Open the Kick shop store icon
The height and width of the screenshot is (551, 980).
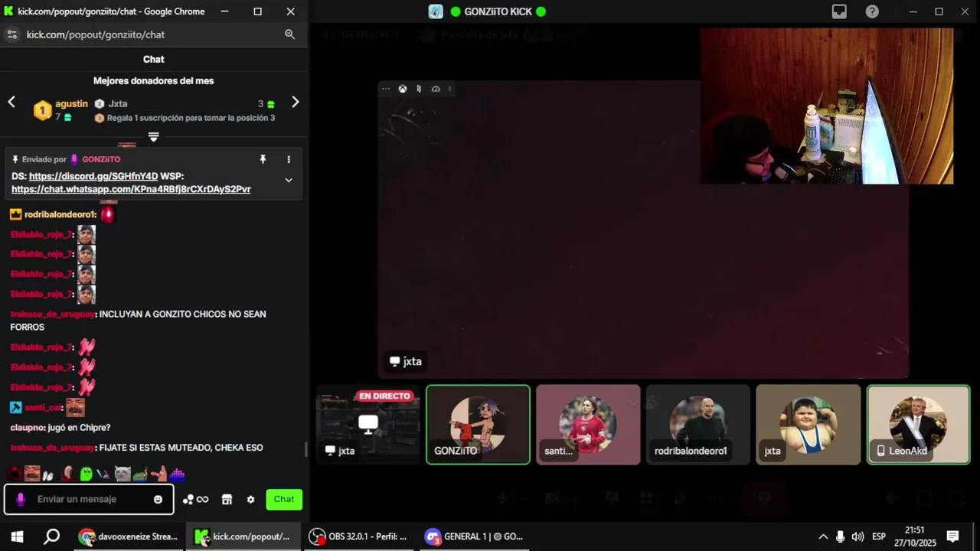point(227,500)
